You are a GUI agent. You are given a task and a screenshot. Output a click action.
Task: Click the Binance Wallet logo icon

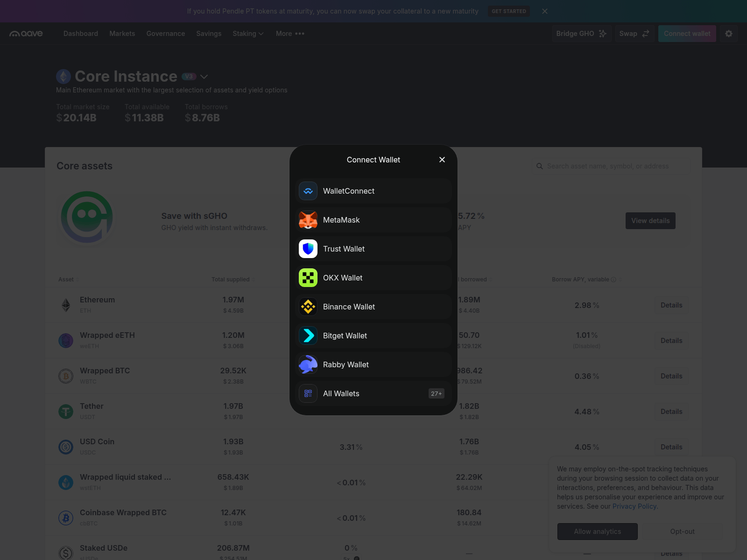coord(308,307)
